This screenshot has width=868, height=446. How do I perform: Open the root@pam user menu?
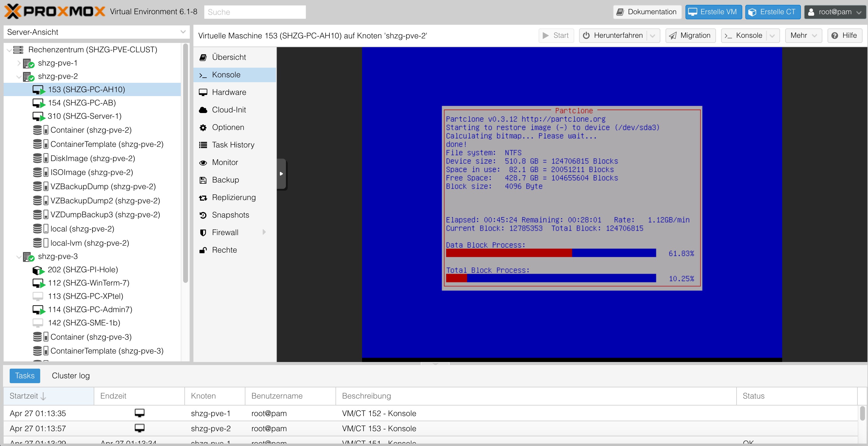(x=834, y=12)
